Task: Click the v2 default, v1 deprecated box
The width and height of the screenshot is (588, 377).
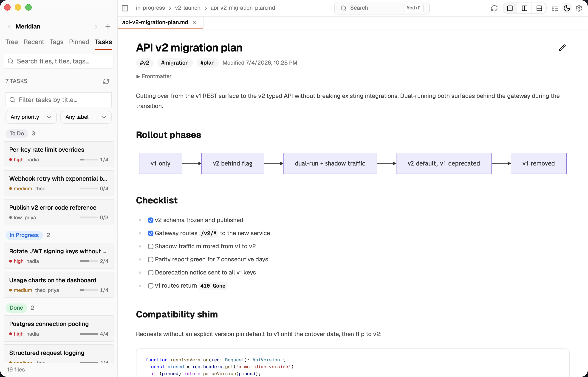Action: 444,163
